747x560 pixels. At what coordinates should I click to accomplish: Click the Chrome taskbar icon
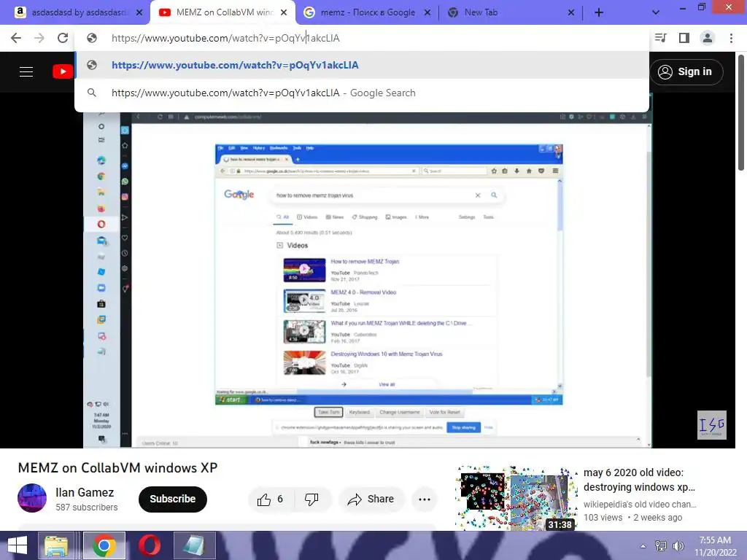(104, 545)
